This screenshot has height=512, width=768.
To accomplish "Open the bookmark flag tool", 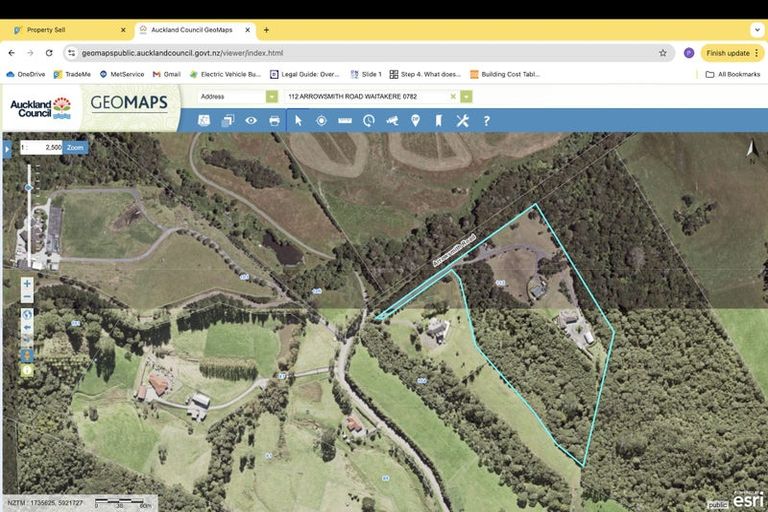I will point(438,120).
